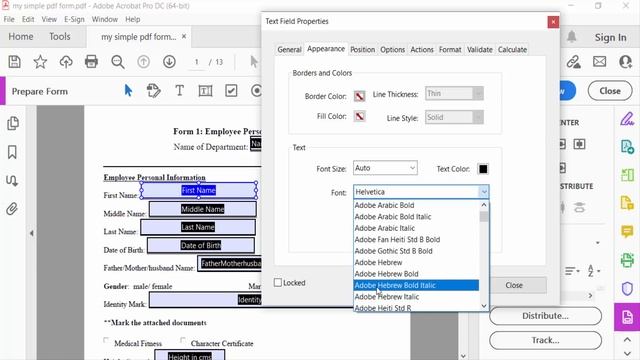Screen dimensions: 640x360
Task: Check the Character Certificate checkbox
Action: 183,340
